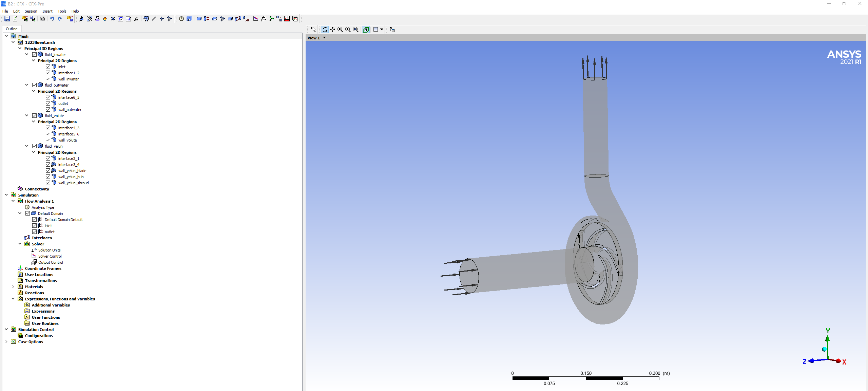Select Analysis Type in the outline
This screenshot has height=391, width=868.
(x=43, y=207)
